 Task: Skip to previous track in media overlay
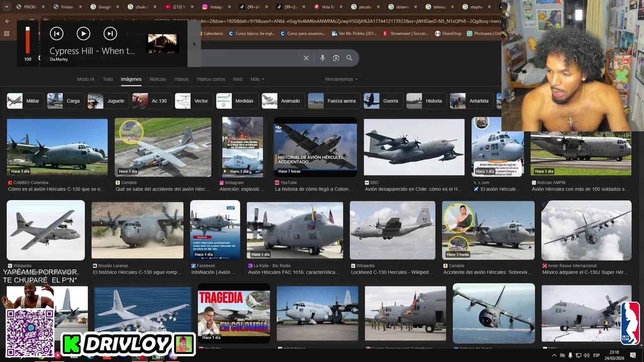56,34
